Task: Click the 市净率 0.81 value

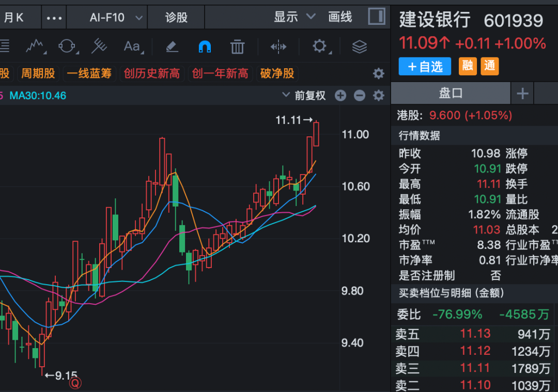Action: coord(490,260)
